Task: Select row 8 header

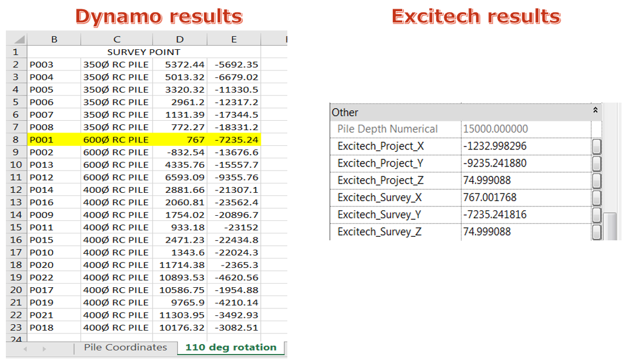Action: tap(16, 140)
